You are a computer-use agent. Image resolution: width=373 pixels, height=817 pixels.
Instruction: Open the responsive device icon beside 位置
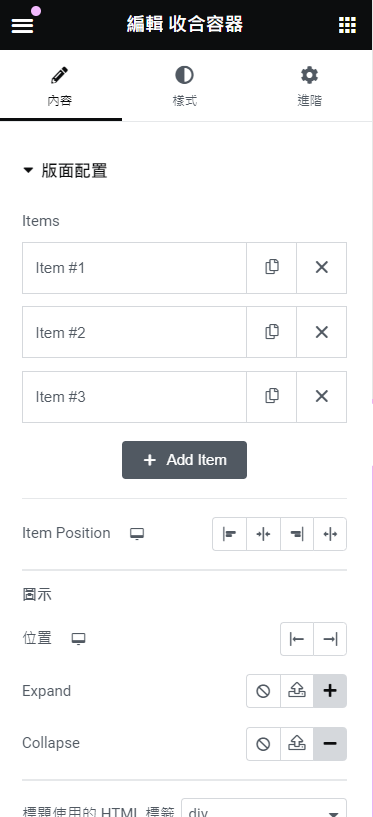pos(79,639)
